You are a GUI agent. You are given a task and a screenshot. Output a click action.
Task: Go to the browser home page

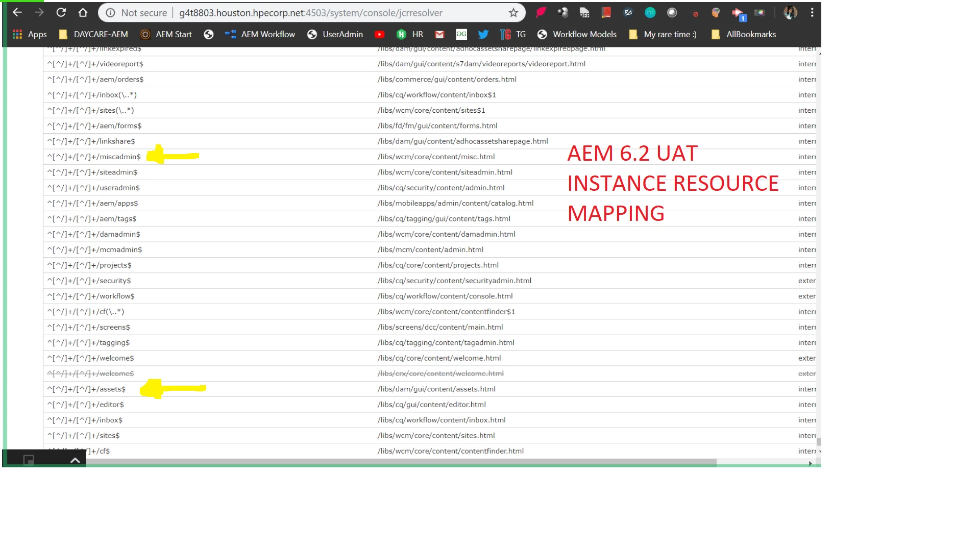pos(83,13)
